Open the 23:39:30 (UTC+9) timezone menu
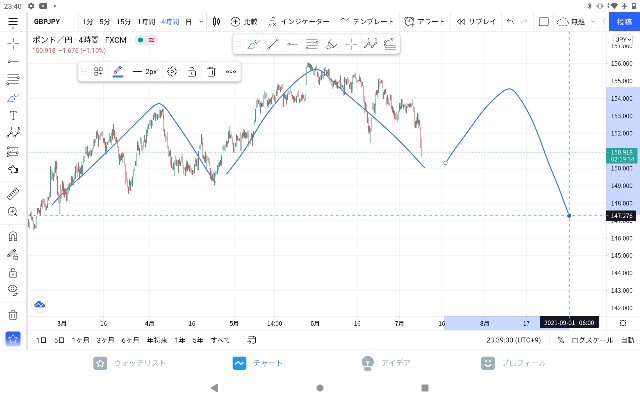This screenshot has width=640, height=400. (513, 340)
